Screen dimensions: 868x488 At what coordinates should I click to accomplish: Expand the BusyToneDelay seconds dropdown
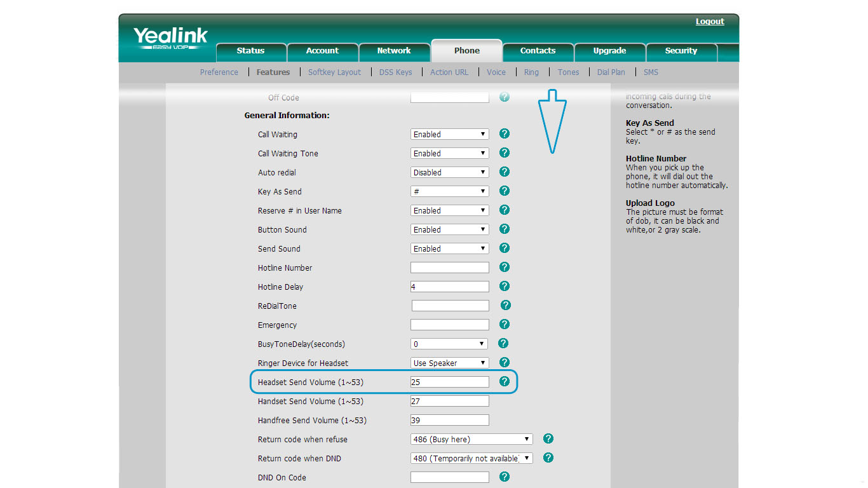tap(449, 344)
